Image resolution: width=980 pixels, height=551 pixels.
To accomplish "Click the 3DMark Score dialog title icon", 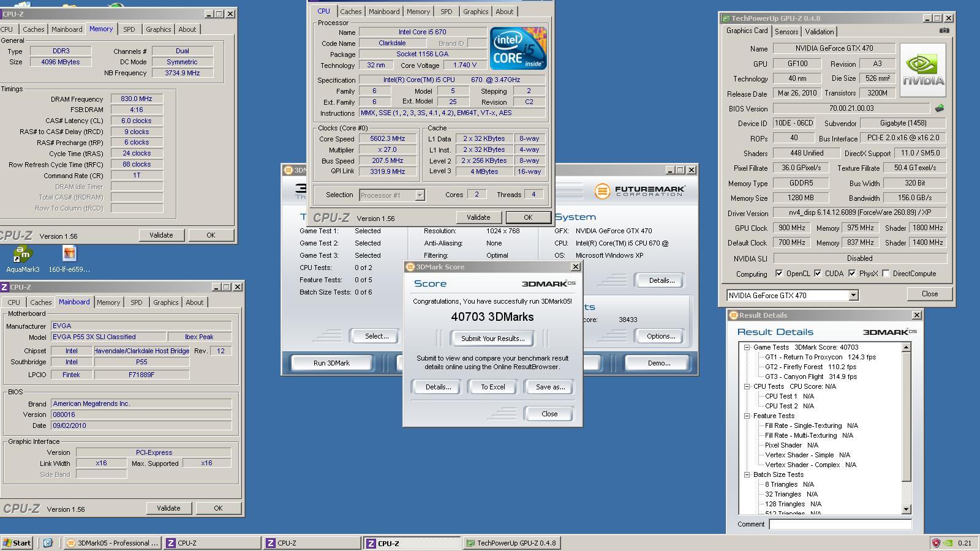I will [410, 267].
